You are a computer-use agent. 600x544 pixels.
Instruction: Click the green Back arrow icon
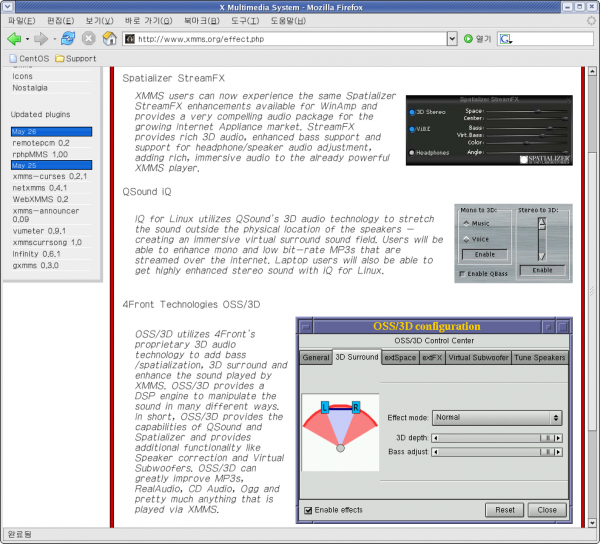(14, 39)
